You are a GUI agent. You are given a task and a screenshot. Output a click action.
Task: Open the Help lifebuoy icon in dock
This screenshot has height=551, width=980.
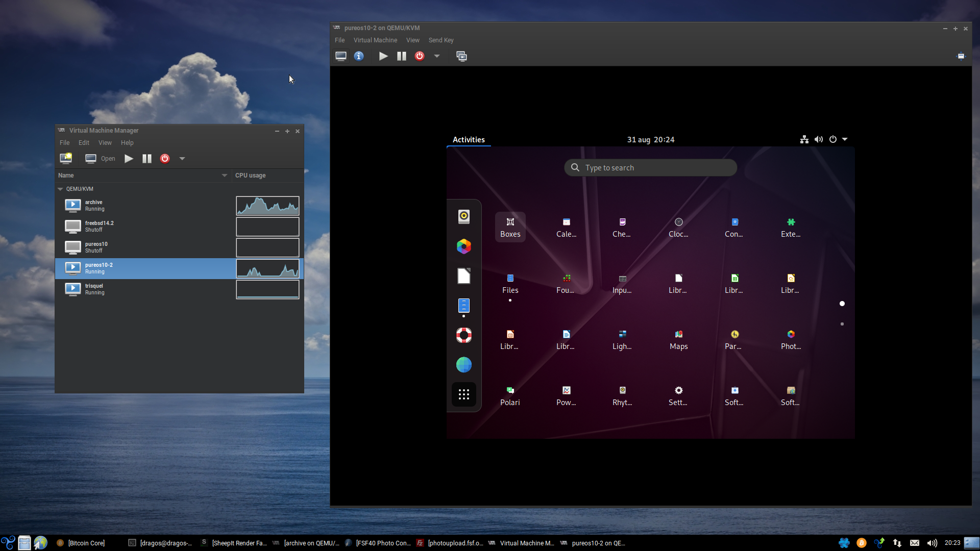pos(463,335)
